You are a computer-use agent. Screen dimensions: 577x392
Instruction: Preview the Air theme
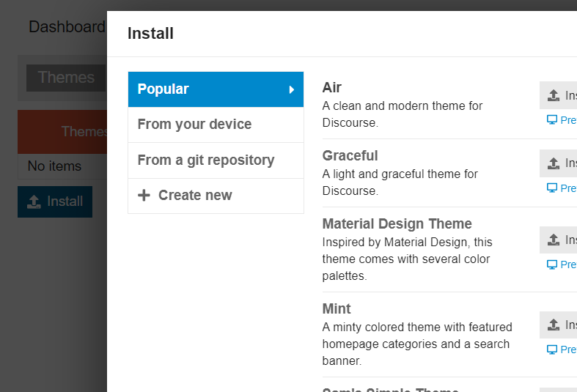(x=562, y=120)
